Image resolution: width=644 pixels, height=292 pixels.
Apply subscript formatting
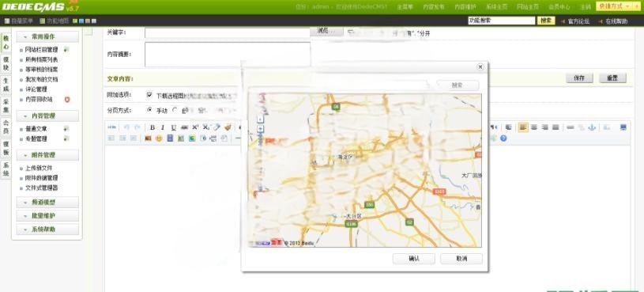click(206, 127)
